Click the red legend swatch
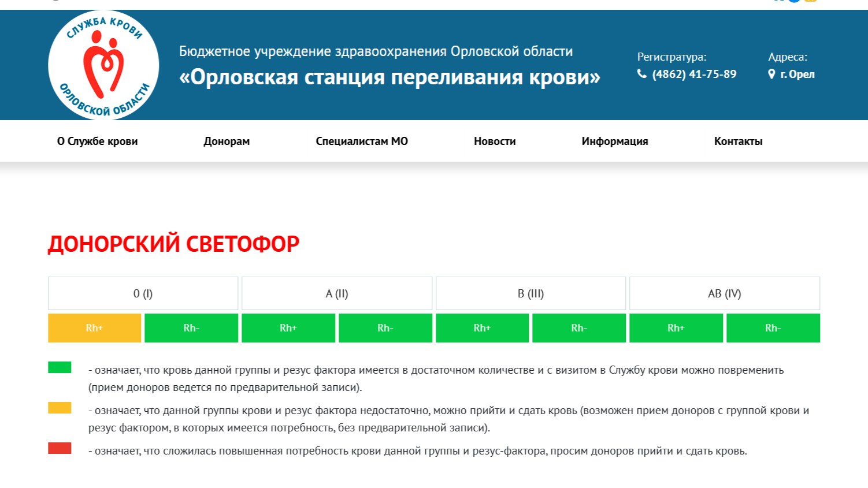The width and height of the screenshot is (868, 488). click(60, 448)
